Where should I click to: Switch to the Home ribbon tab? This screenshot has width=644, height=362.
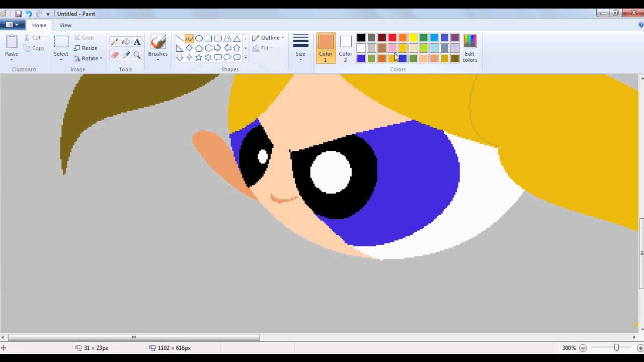point(39,25)
